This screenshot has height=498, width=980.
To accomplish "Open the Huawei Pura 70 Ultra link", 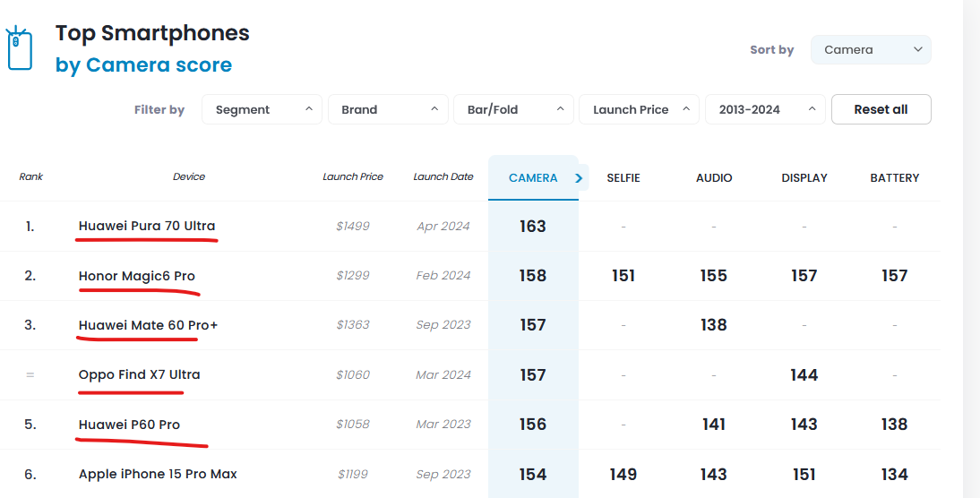I will (147, 227).
